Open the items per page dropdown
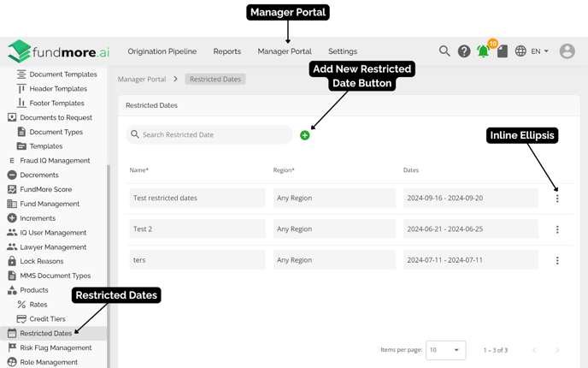Image resolution: width=588 pixels, height=368 pixels. tap(445, 350)
